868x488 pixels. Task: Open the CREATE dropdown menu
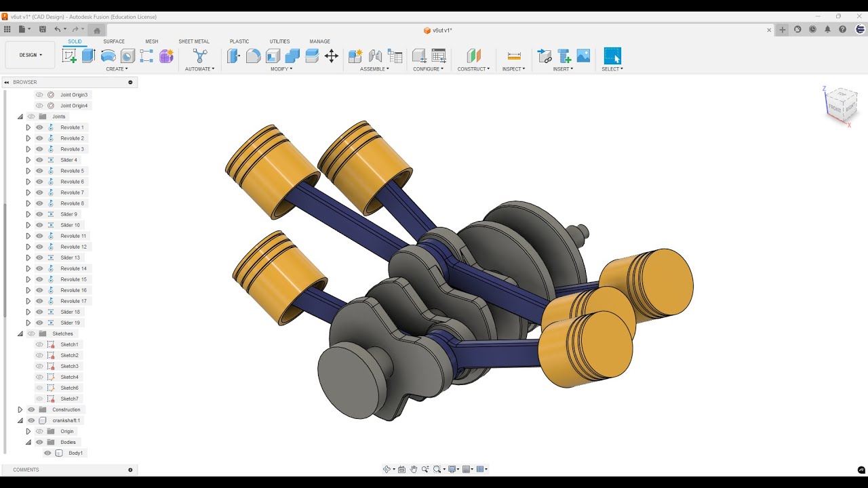point(117,69)
